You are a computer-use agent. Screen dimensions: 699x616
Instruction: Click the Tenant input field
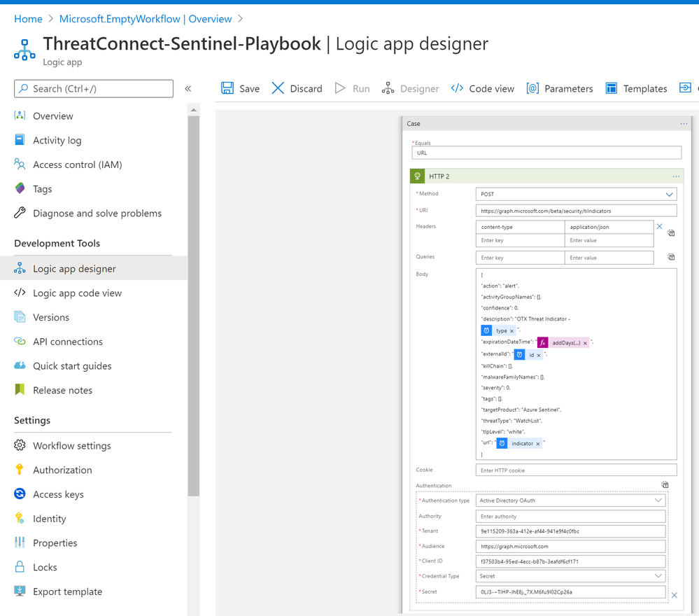point(571,531)
